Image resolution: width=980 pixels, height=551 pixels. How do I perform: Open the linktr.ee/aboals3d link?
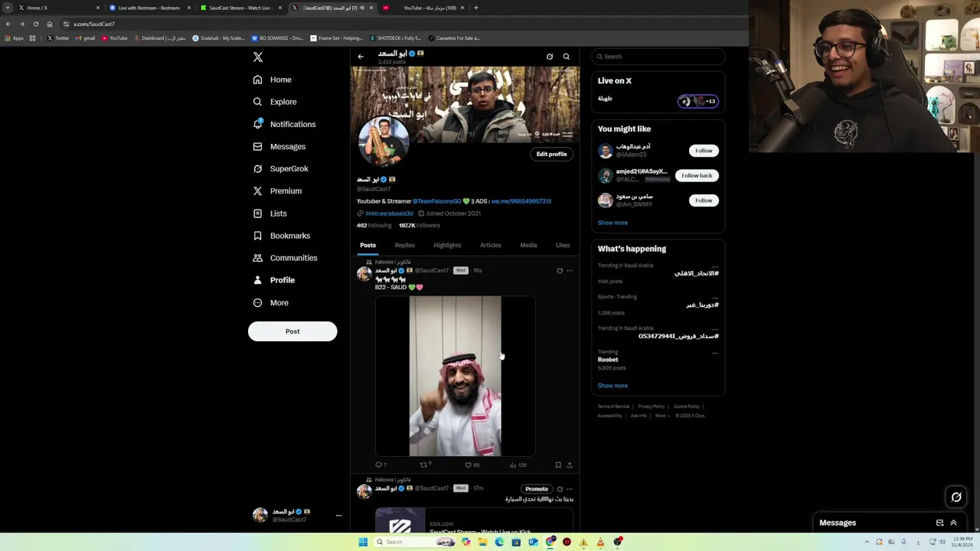pos(389,214)
